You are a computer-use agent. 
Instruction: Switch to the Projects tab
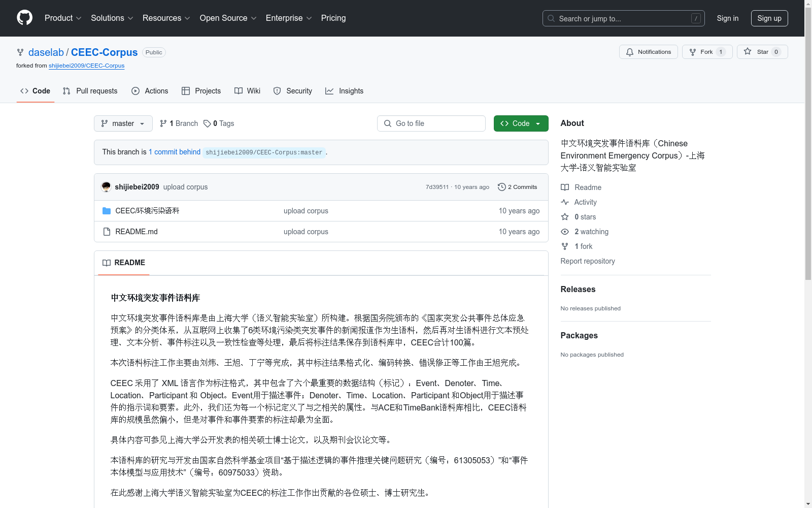pos(201,91)
